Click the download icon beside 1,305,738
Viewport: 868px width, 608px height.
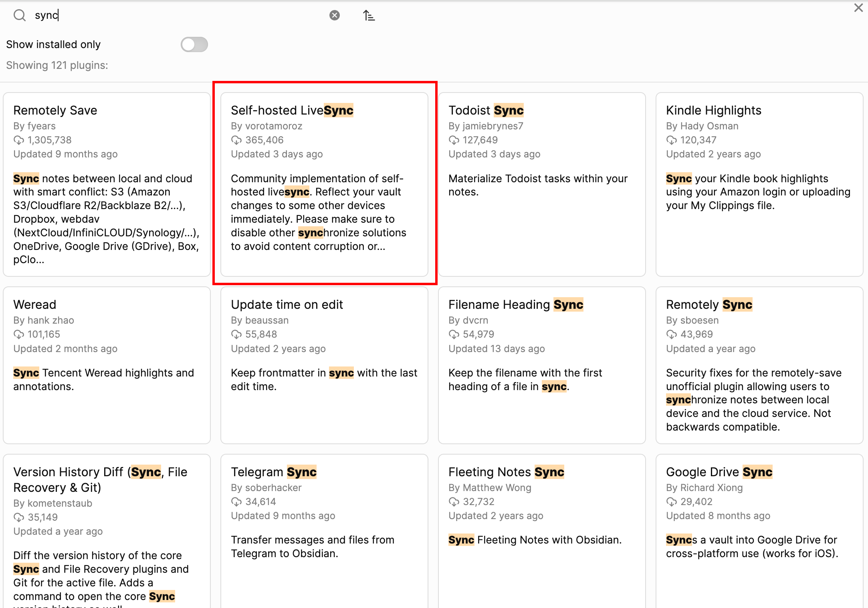(18, 140)
